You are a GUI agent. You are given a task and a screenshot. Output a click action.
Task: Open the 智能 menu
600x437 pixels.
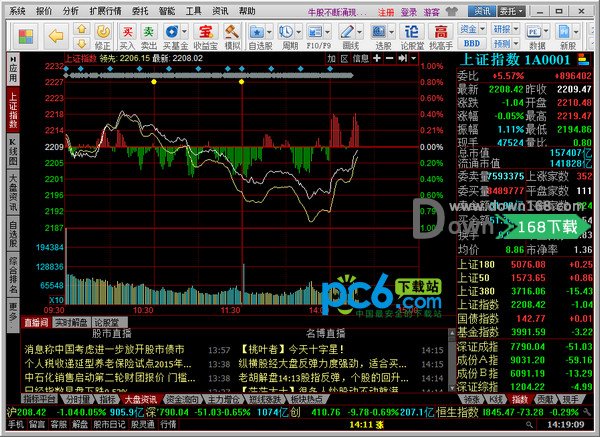pos(167,11)
